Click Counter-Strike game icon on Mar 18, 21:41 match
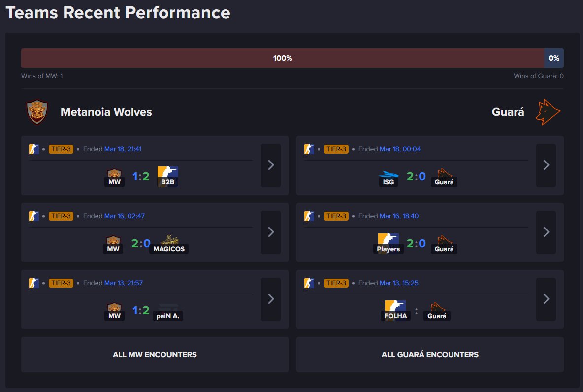Viewport: 583px width, 392px height. (34, 149)
